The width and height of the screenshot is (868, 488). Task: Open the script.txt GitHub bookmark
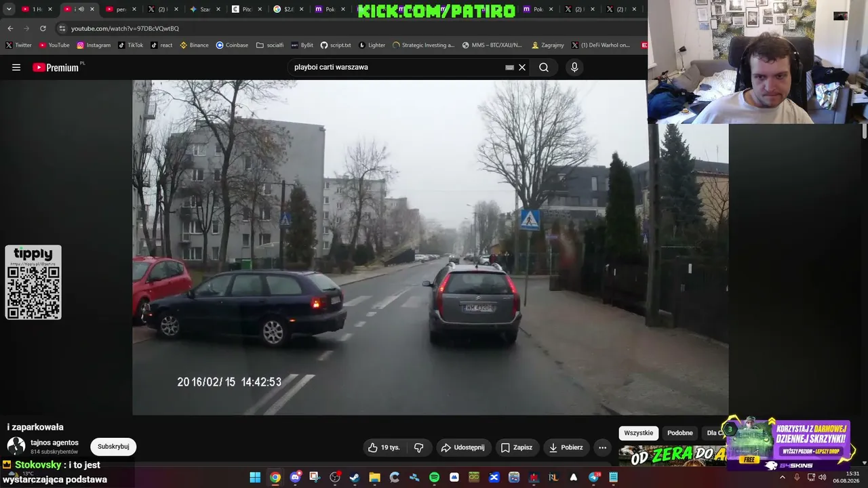(x=336, y=45)
